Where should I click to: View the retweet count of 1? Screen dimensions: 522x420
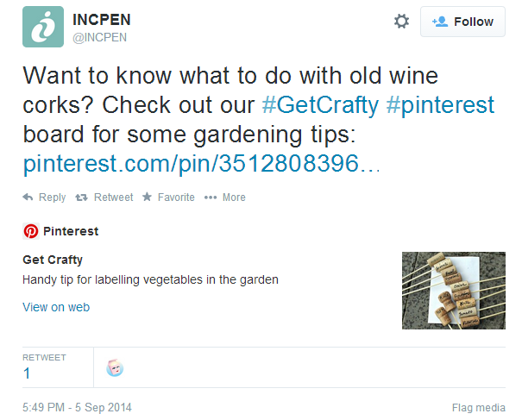click(27, 373)
